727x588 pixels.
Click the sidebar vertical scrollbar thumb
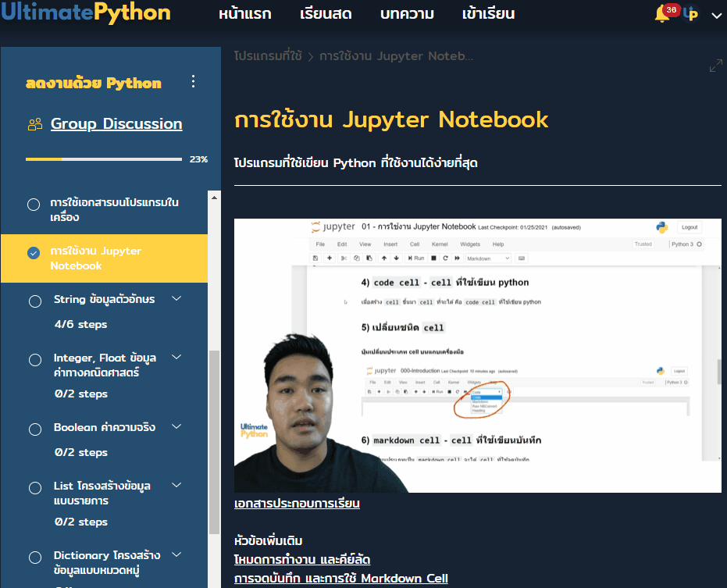214,442
